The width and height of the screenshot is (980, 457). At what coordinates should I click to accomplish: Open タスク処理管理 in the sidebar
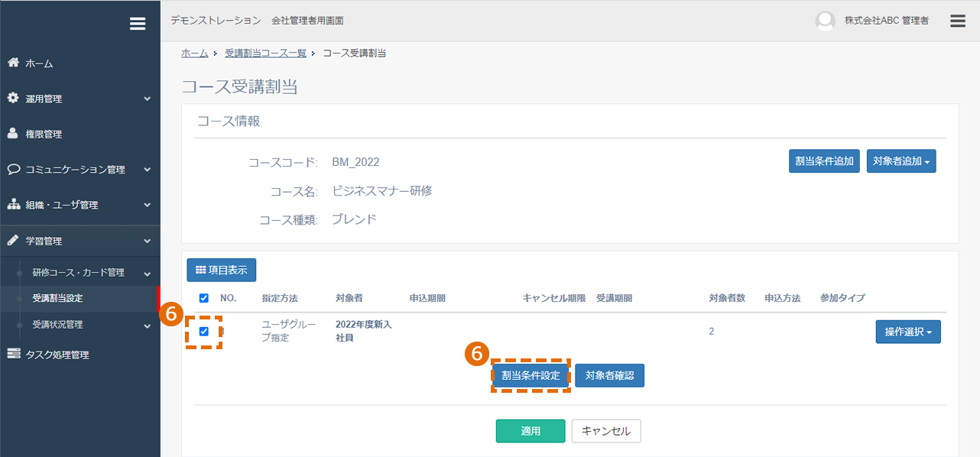coord(57,355)
